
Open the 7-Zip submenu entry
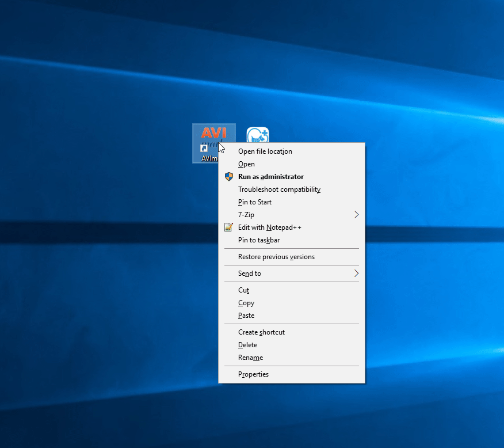(x=292, y=215)
